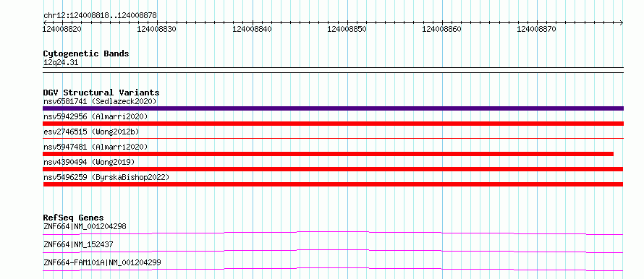
Task: Click the red nsv5947481 variant bar
Action: (328, 154)
